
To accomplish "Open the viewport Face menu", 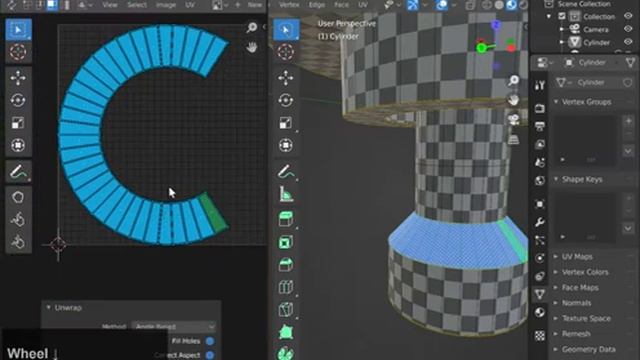I will [x=341, y=5].
